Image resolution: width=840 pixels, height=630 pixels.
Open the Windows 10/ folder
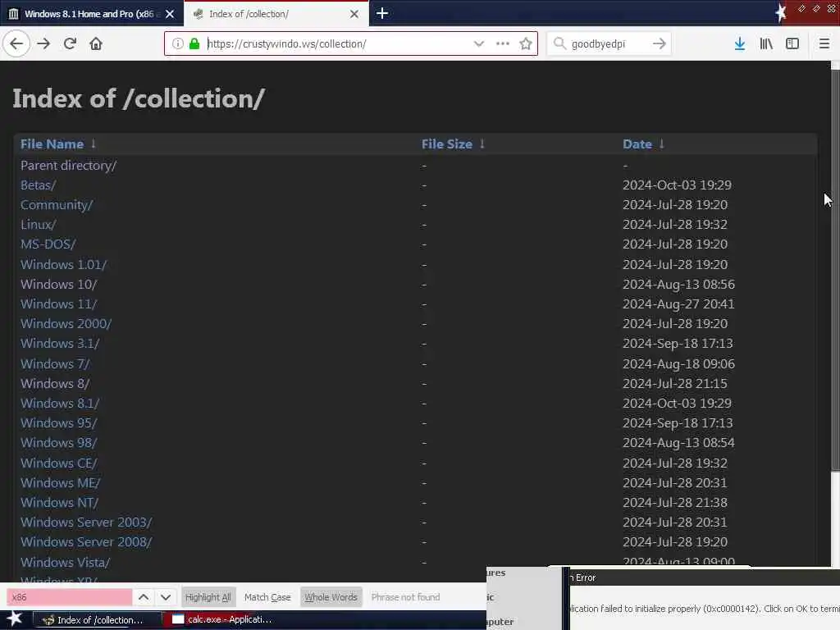point(59,285)
